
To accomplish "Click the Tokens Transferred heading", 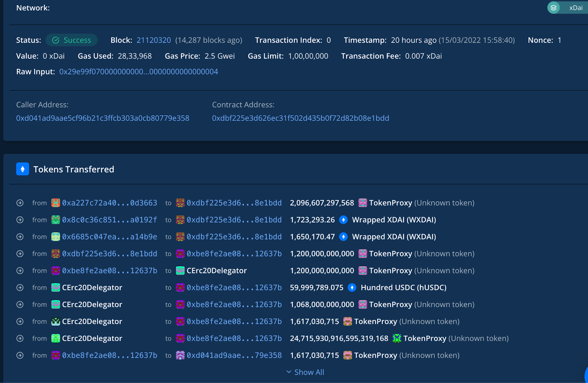I will click(74, 169).
